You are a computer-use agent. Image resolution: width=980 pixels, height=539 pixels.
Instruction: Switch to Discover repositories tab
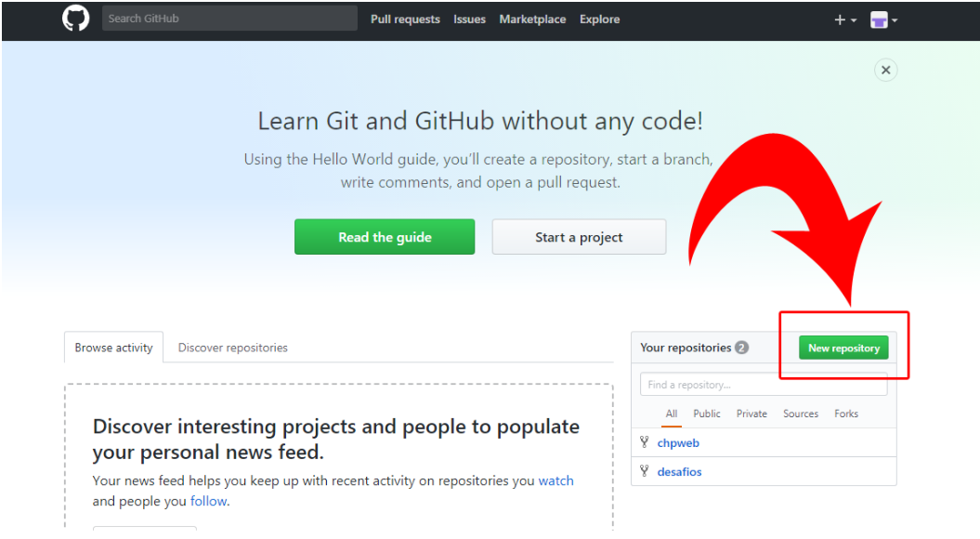(232, 348)
